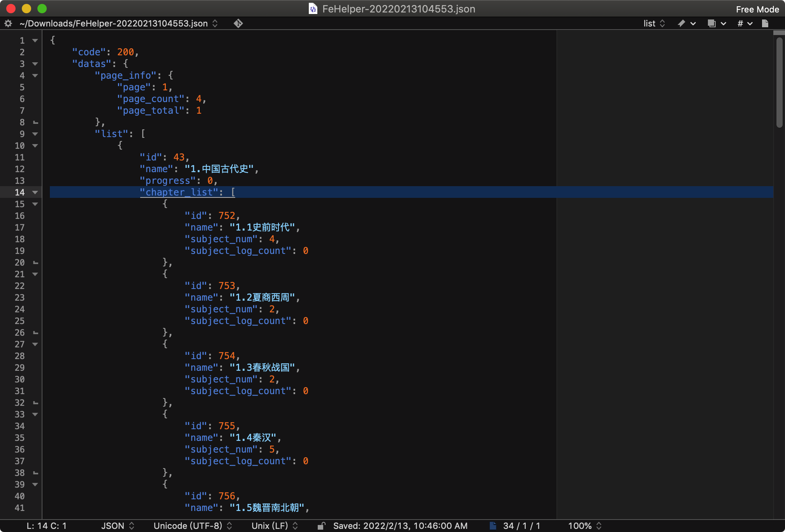Open the "list" function navigation popup
The image size is (785, 532).
[x=654, y=23]
